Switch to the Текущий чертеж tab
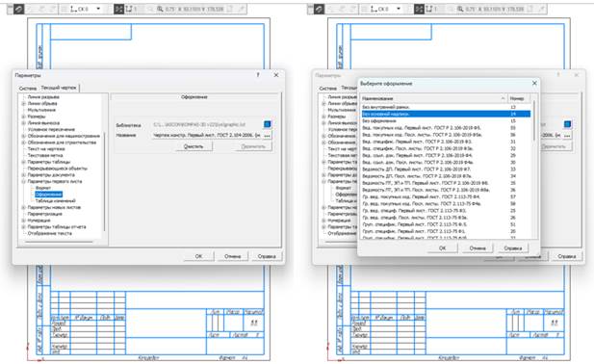 [59, 88]
